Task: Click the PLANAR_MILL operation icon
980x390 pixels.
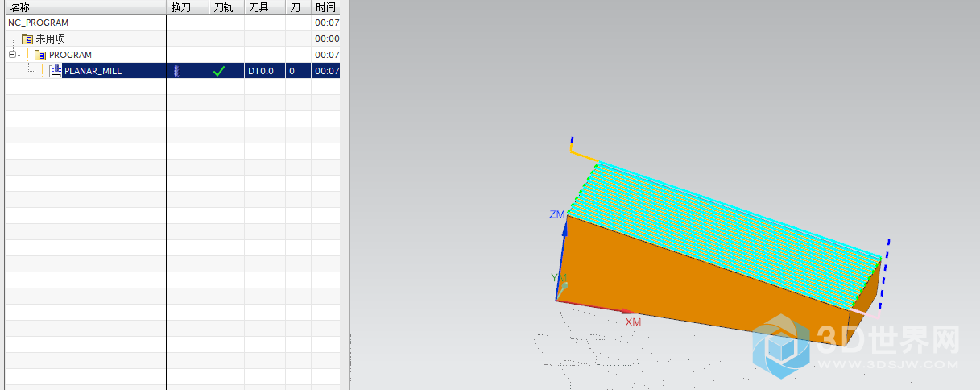Action: [56, 71]
